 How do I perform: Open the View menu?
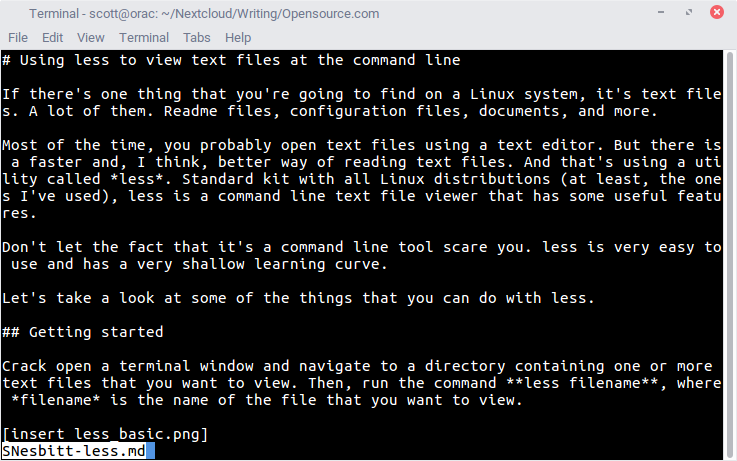(91, 37)
